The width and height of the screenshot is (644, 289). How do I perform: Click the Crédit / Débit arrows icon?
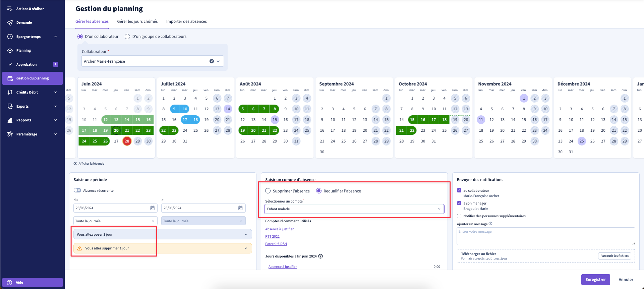tap(10, 92)
